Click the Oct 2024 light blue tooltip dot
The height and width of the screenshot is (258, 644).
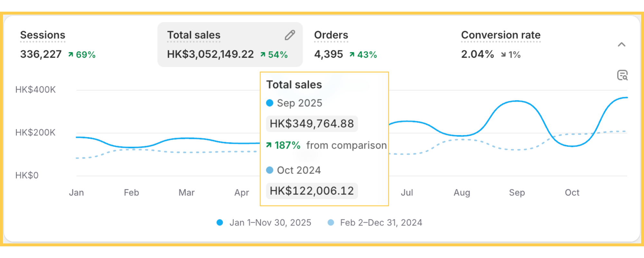point(270,170)
